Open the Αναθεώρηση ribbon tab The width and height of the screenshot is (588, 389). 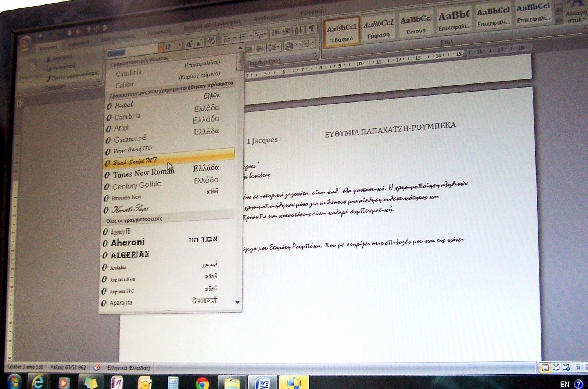click(x=270, y=17)
